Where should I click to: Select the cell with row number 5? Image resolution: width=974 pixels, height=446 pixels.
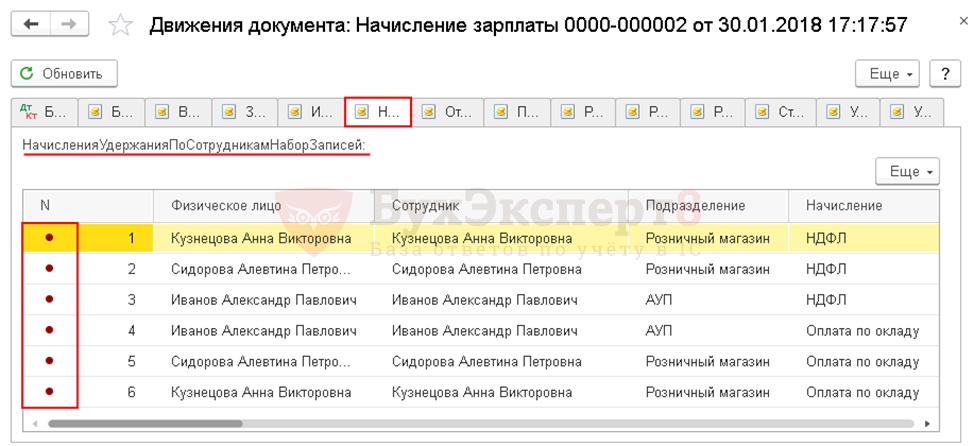point(131,361)
